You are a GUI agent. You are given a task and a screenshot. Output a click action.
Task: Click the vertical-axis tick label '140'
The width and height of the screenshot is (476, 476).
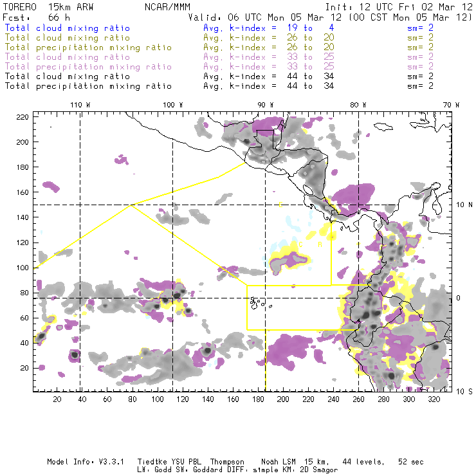point(23,217)
